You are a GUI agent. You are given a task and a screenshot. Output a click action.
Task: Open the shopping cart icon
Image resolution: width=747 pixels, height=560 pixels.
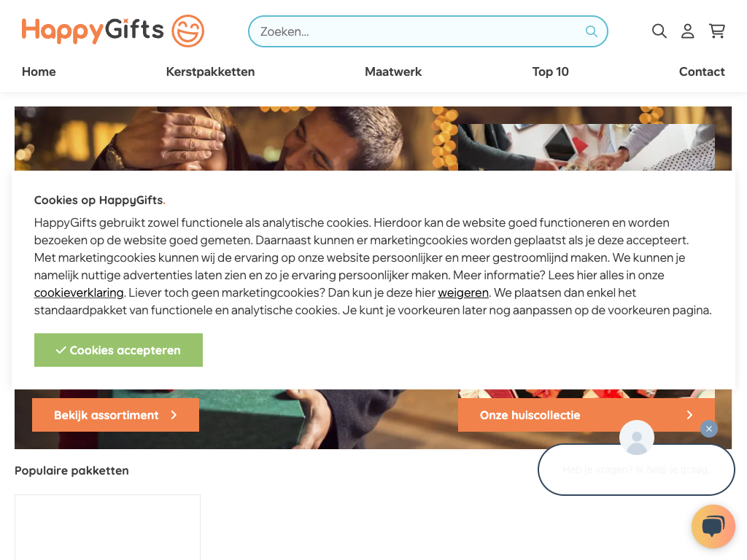point(717,31)
